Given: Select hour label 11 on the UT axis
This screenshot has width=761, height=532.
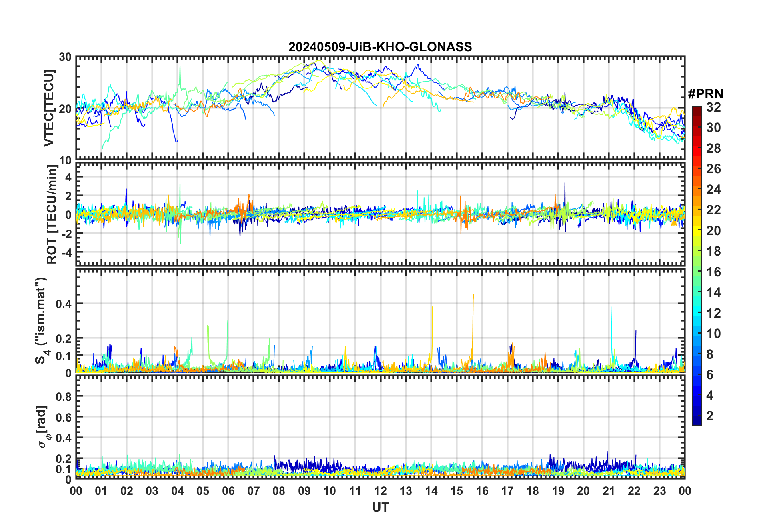Looking at the screenshot, I should point(355,491).
